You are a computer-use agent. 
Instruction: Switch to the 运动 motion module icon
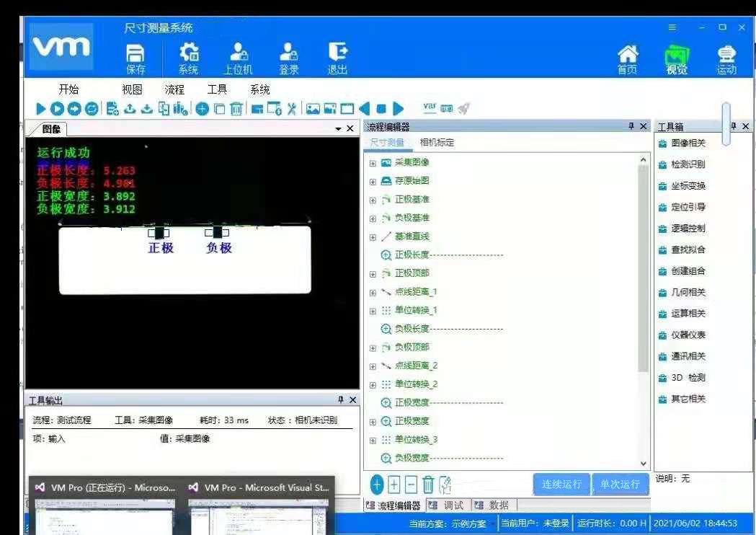click(726, 60)
